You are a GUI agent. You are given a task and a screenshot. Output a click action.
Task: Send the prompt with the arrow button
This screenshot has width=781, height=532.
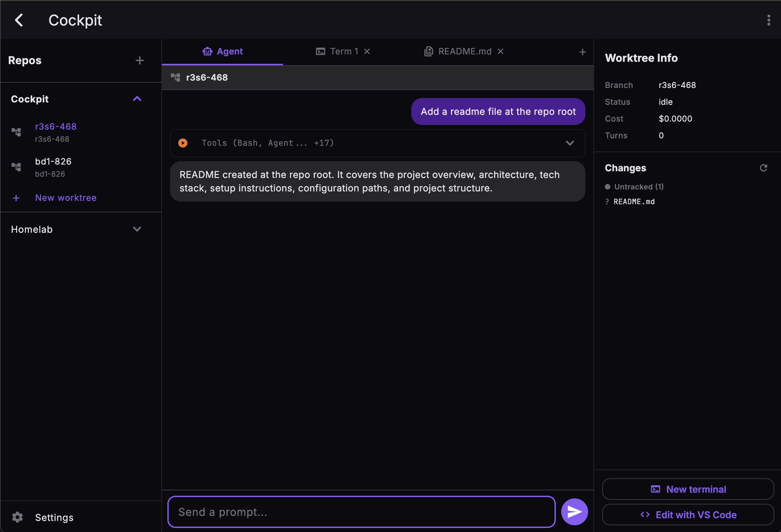coord(575,512)
